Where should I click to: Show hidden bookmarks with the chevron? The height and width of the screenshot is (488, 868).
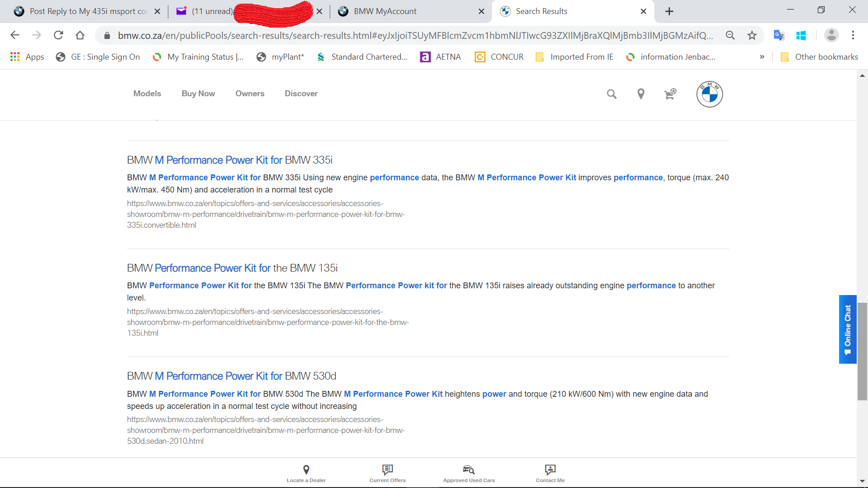point(762,57)
